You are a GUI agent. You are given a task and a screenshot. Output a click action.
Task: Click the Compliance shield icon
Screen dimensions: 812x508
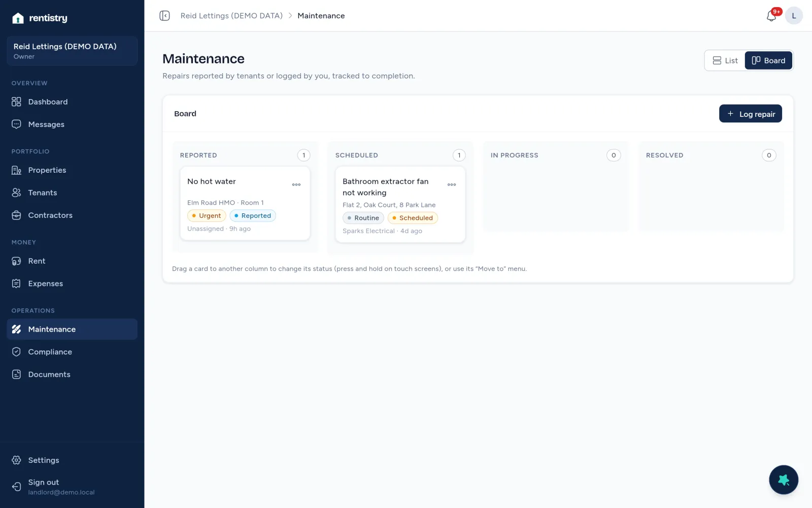[16, 352]
